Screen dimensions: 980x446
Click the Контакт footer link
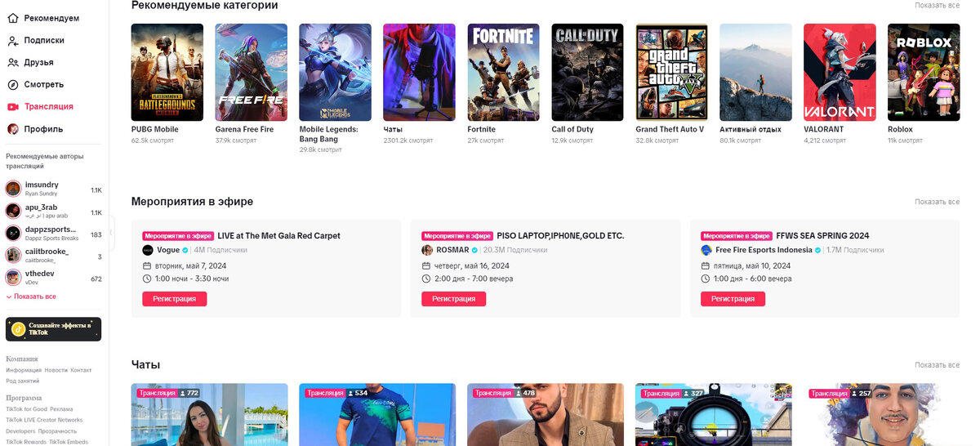pyautogui.click(x=81, y=370)
